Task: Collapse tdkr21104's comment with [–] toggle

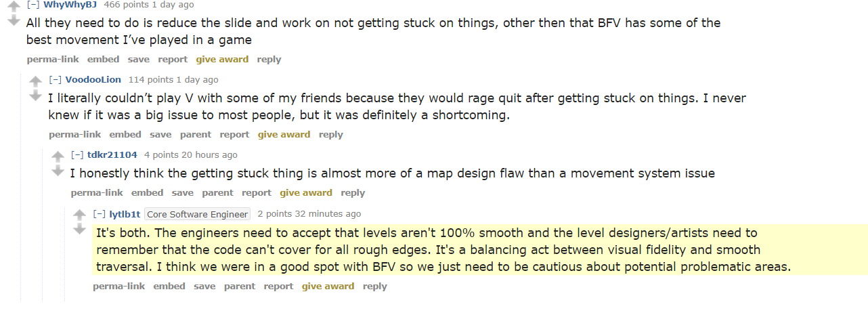Action: click(77, 155)
